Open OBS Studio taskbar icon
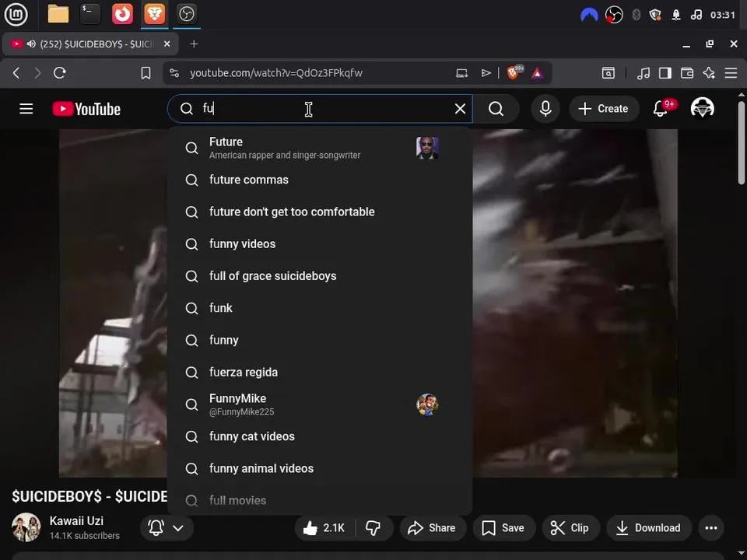Viewport: 747px width, 560px height. tap(186, 14)
